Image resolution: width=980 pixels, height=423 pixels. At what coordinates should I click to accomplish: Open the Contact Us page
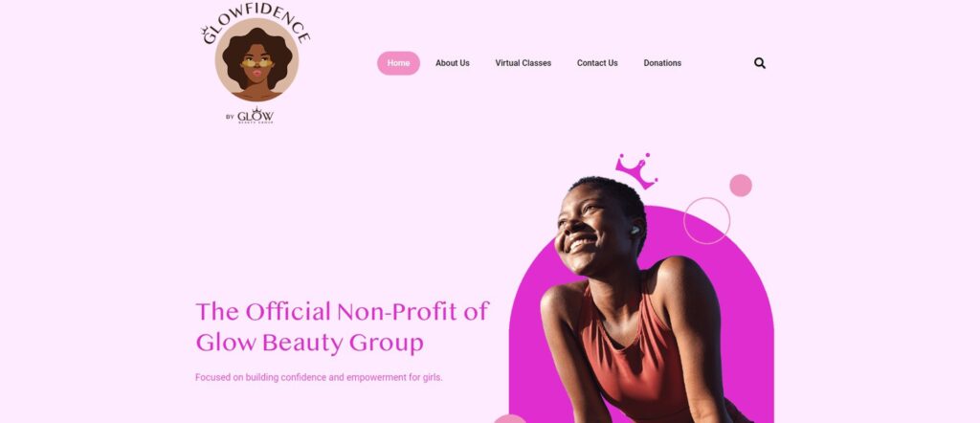coord(597,63)
